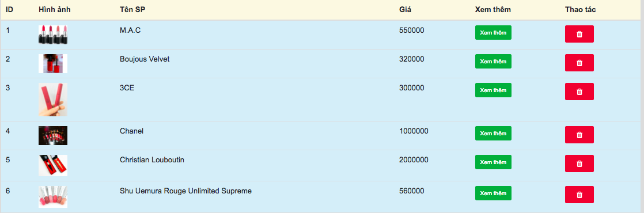Open Xem thêm for Boujous Velvet
Viewport: 644px width, 213px height.
click(493, 61)
